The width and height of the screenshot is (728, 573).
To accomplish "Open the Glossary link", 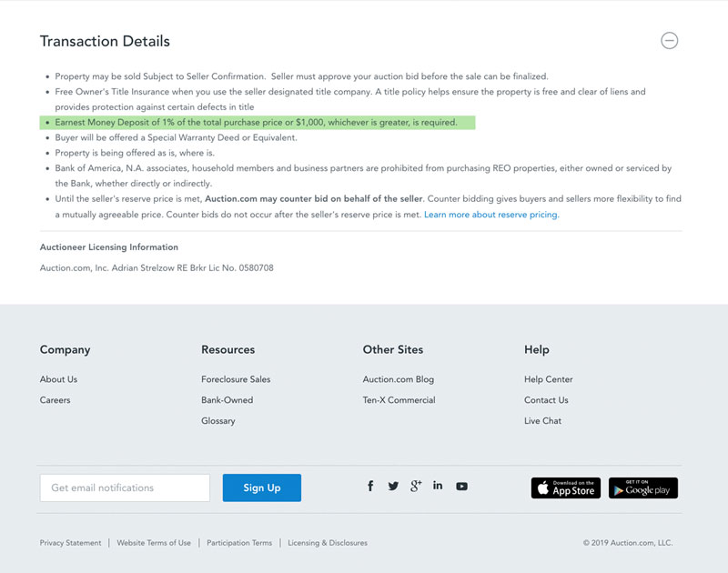I will (218, 421).
